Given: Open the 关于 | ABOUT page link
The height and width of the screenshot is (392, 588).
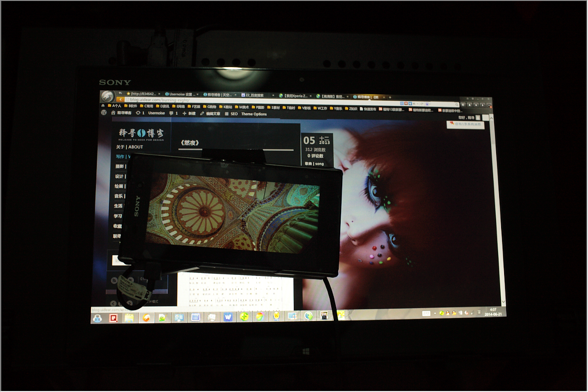Looking at the screenshot, I should (129, 147).
